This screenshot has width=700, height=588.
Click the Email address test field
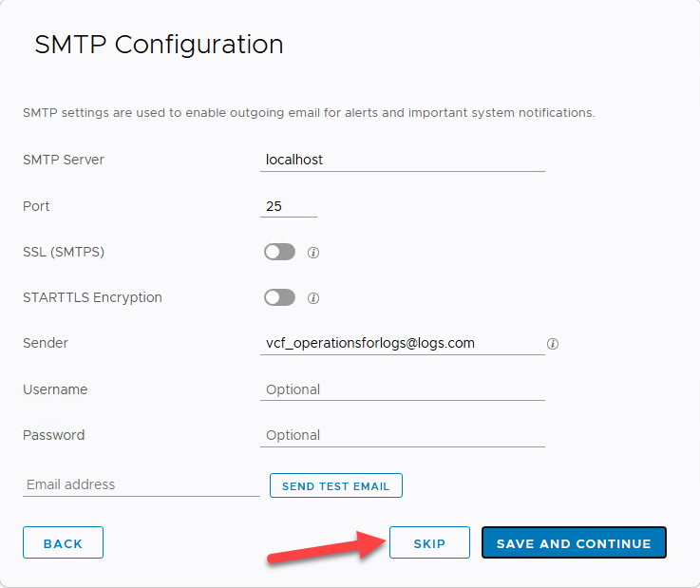tap(141, 484)
